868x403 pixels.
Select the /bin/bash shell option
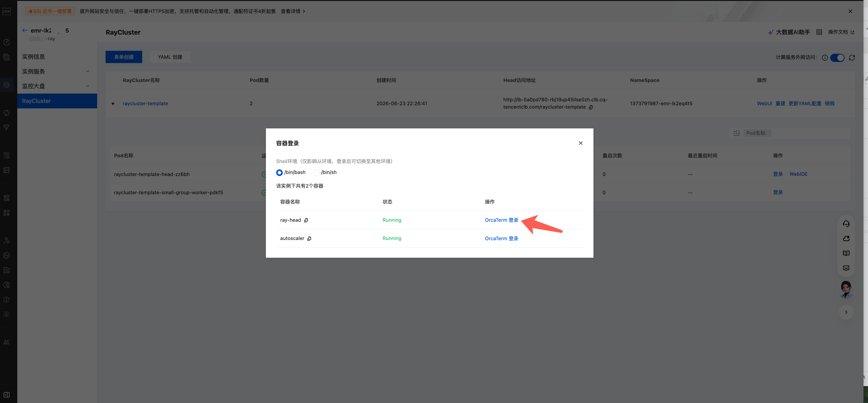279,173
